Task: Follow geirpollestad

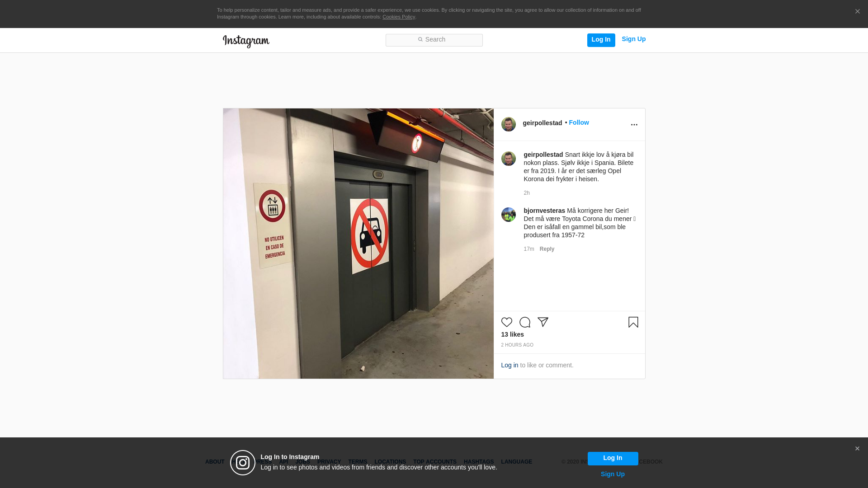Action: [579, 122]
